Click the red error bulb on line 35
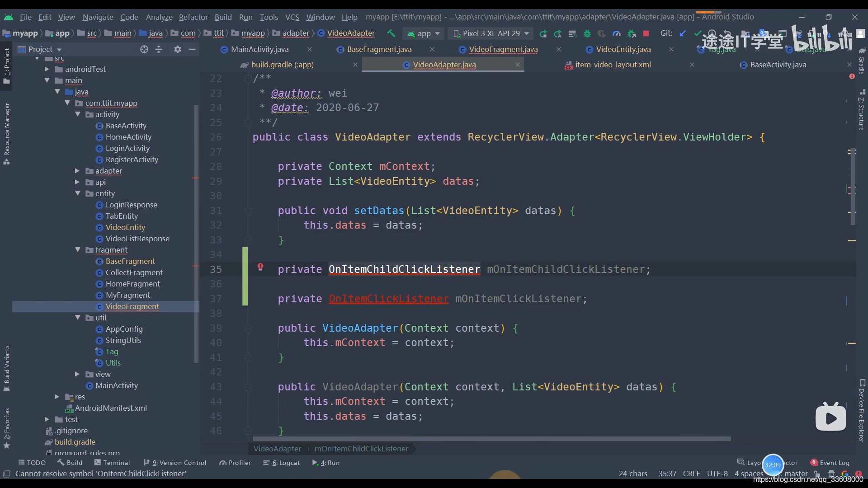This screenshot has width=868, height=488. click(x=260, y=267)
